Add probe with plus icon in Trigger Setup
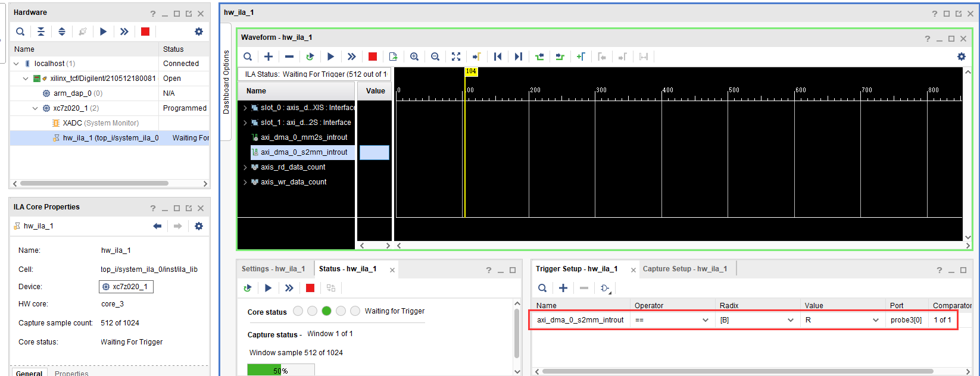Image resolution: width=980 pixels, height=376 pixels. point(563,288)
